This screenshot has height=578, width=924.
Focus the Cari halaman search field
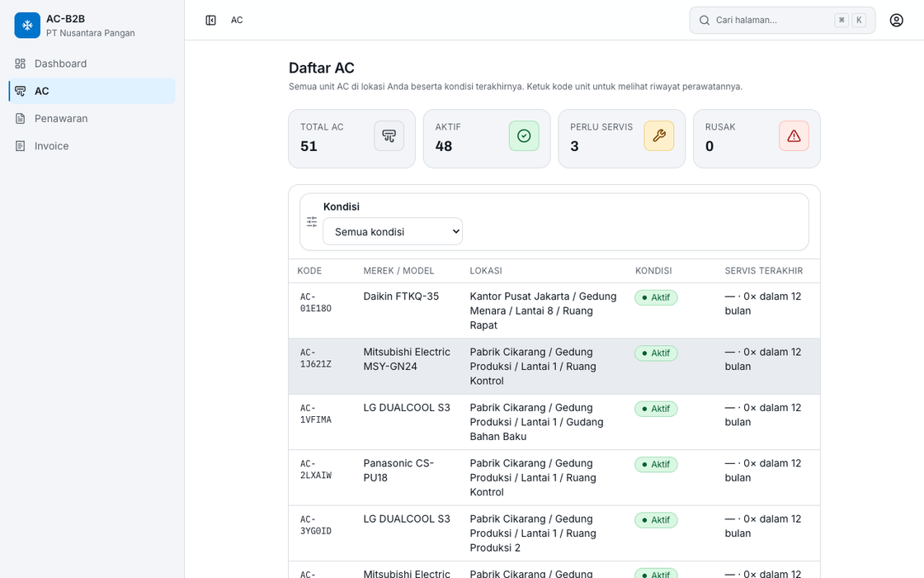pyautogui.click(x=782, y=20)
